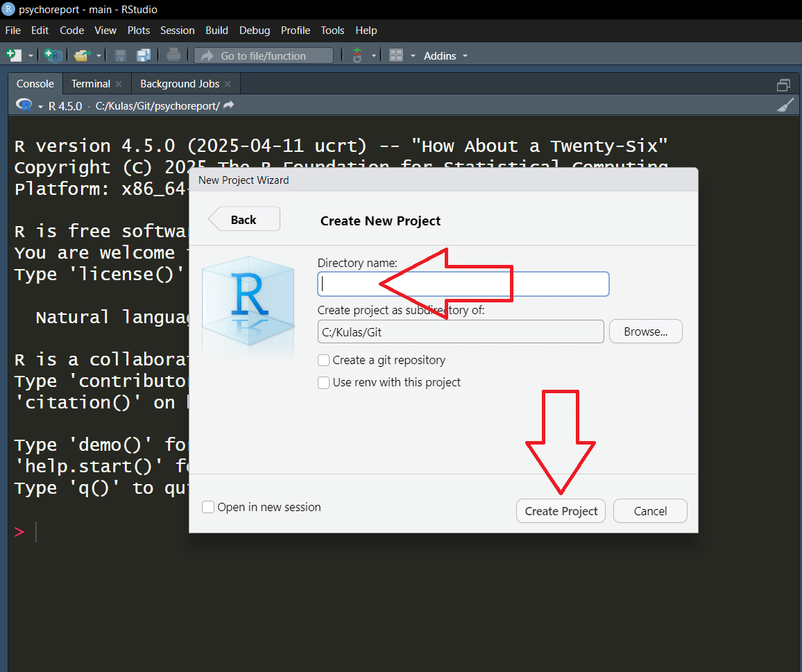Click the Create a project icon
The image size is (802, 672).
point(53,55)
